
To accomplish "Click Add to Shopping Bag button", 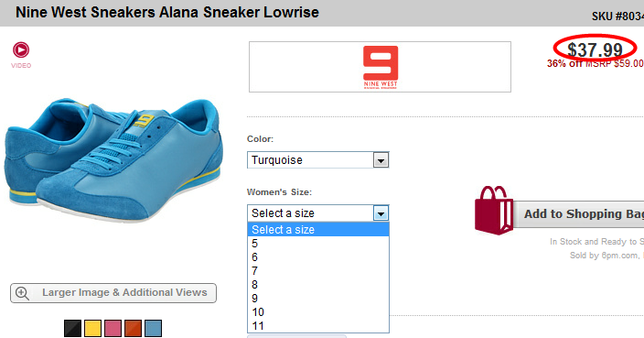I will (x=578, y=213).
